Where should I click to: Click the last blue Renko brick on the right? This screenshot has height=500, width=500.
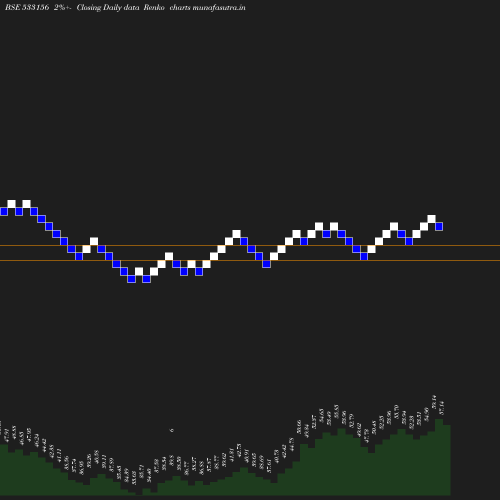click(x=439, y=227)
